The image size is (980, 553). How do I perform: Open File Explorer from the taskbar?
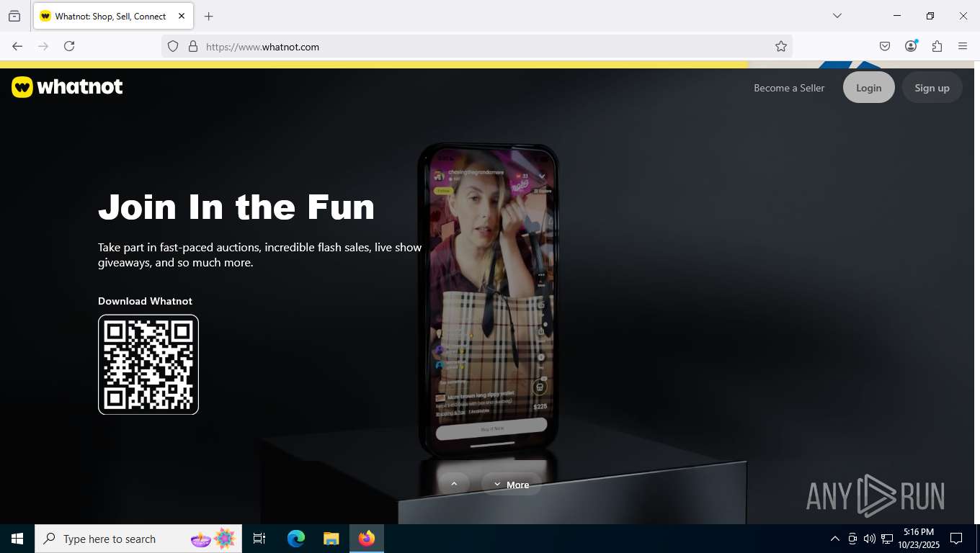331,539
